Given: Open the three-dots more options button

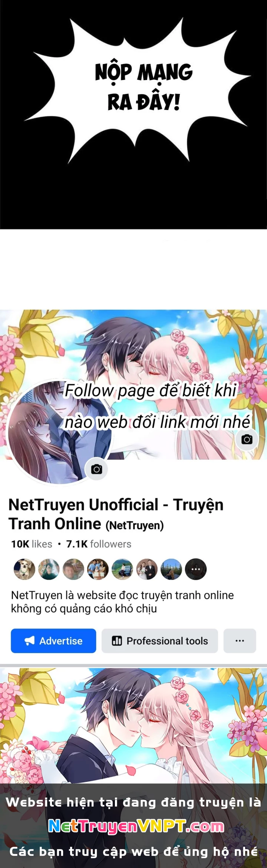Looking at the screenshot, I should 240,641.
